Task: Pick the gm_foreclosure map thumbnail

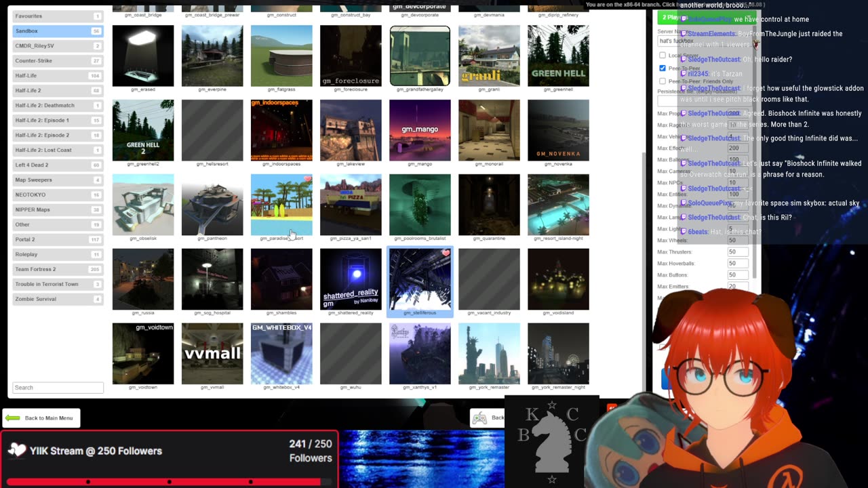Action: tap(351, 56)
